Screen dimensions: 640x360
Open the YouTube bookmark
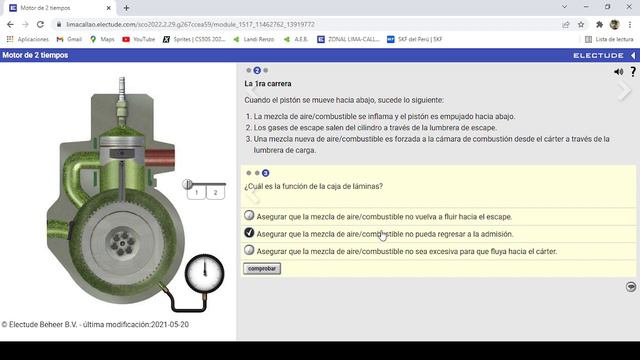point(139,39)
